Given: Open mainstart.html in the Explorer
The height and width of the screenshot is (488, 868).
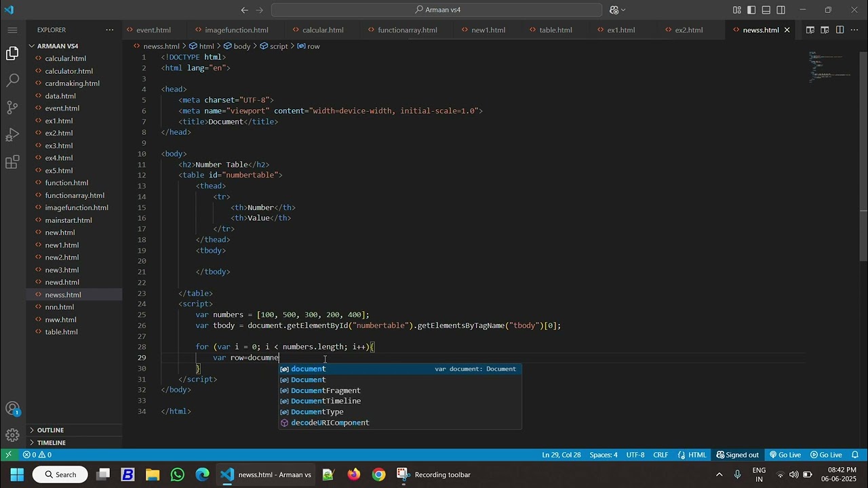Looking at the screenshot, I should (x=68, y=220).
